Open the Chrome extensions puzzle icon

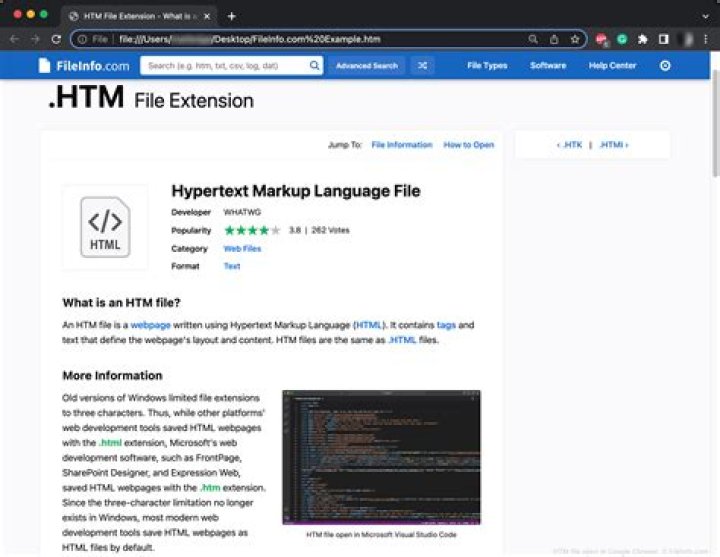[642, 39]
